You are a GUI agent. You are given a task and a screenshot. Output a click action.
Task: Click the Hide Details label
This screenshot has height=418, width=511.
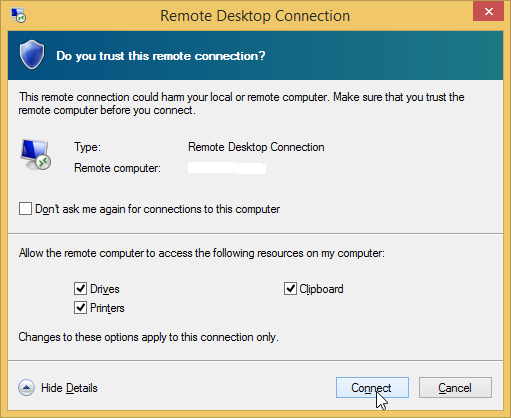coord(69,388)
